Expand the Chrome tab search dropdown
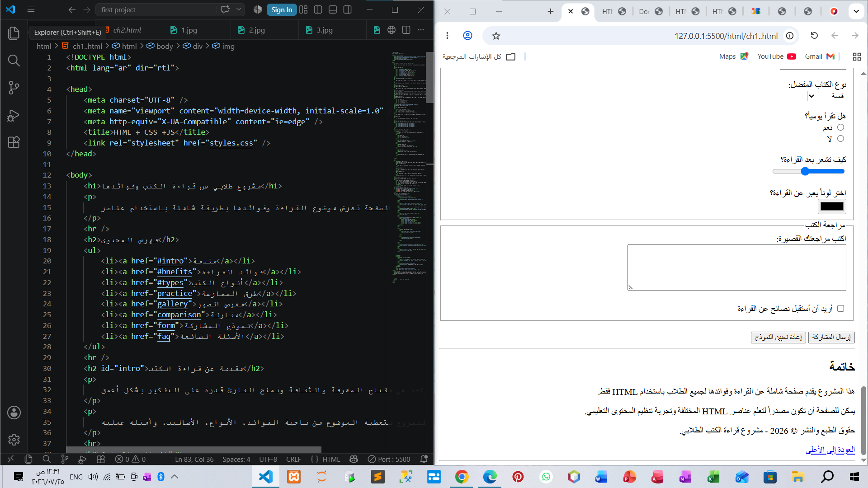 (x=856, y=11)
